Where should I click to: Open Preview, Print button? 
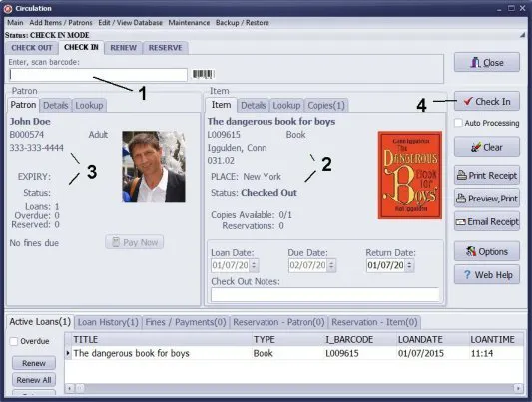tap(487, 199)
